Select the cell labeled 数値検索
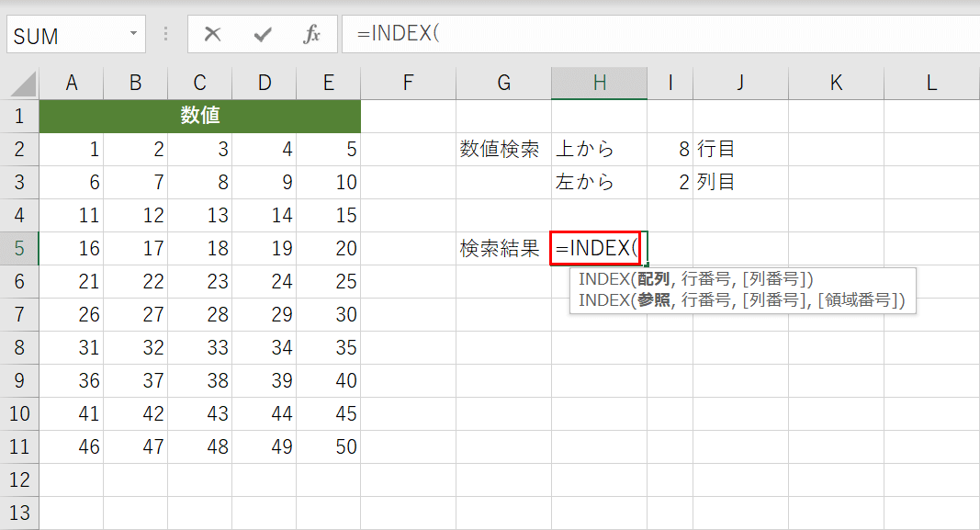 (x=502, y=151)
